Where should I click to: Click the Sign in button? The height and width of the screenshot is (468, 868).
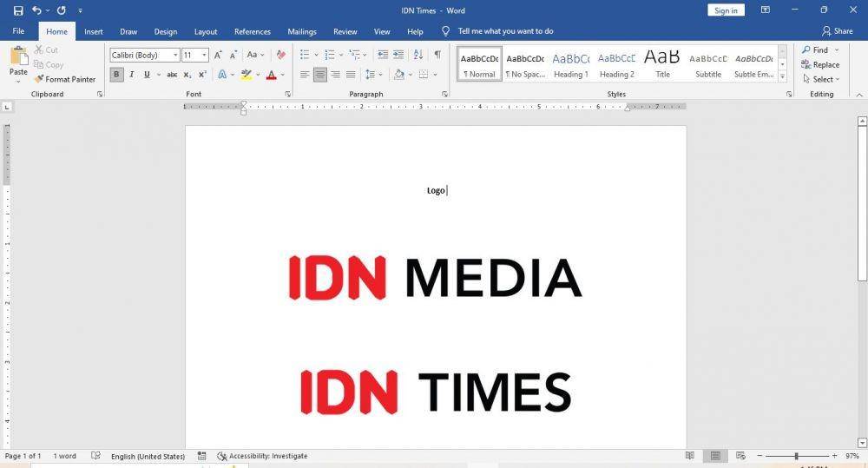coord(726,10)
